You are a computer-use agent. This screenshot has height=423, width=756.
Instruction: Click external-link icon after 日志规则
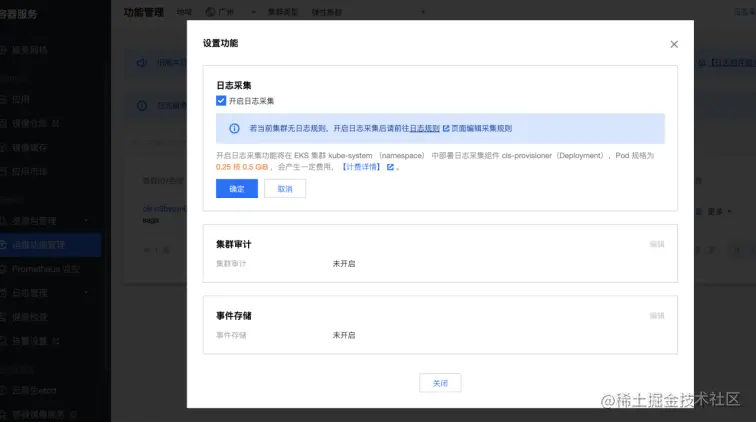(x=446, y=128)
